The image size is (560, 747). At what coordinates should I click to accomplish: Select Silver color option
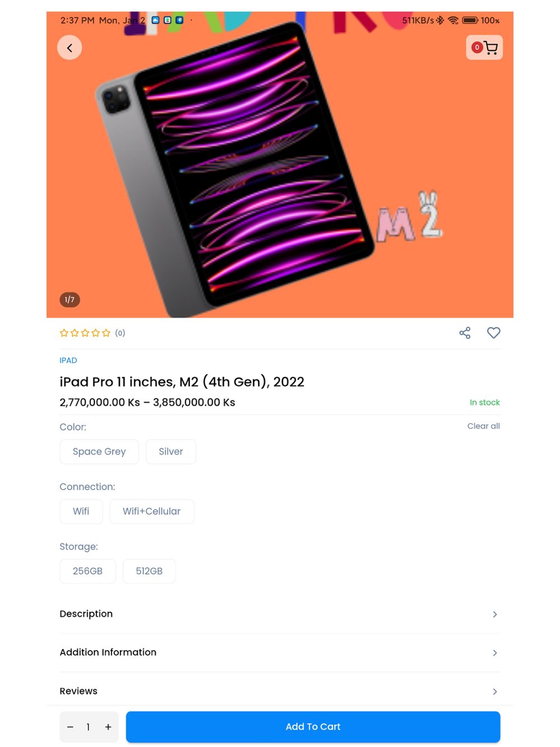(171, 452)
